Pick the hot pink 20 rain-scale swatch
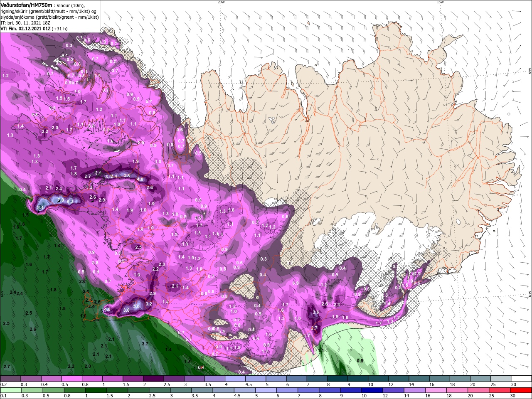This screenshot has width=532, height=399. tap(480, 390)
